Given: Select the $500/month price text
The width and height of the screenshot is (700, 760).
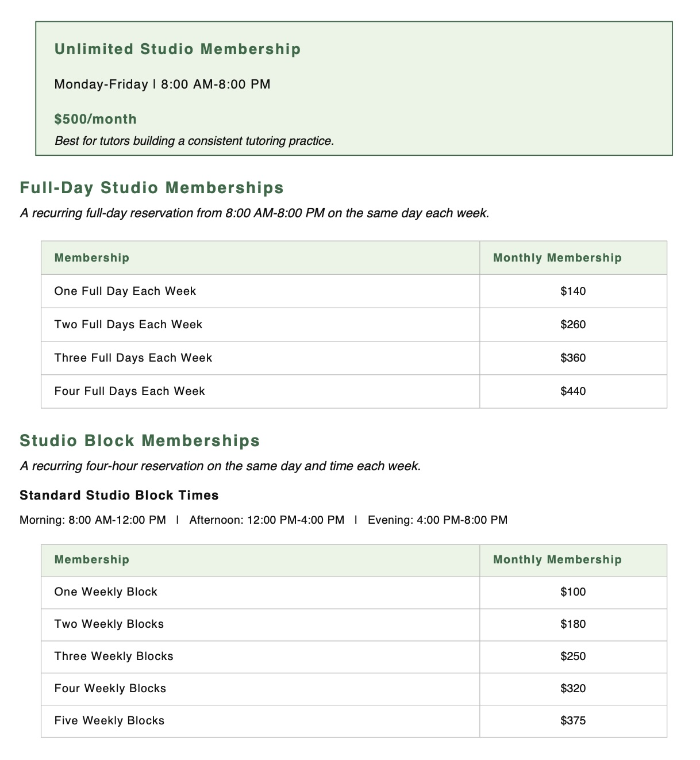Looking at the screenshot, I should (x=95, y=119).
